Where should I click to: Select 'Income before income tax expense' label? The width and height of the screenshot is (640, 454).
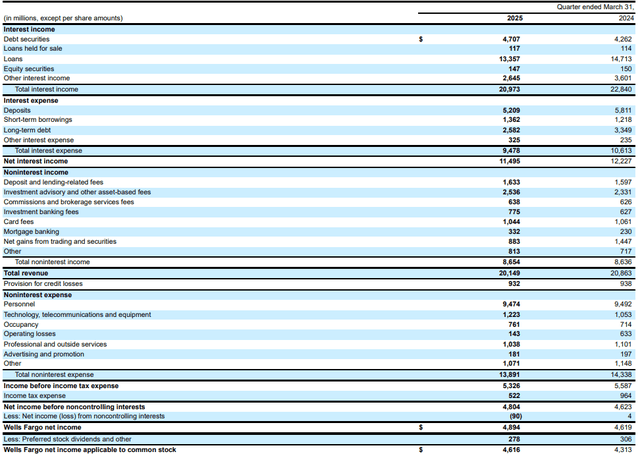pos(61,386)
